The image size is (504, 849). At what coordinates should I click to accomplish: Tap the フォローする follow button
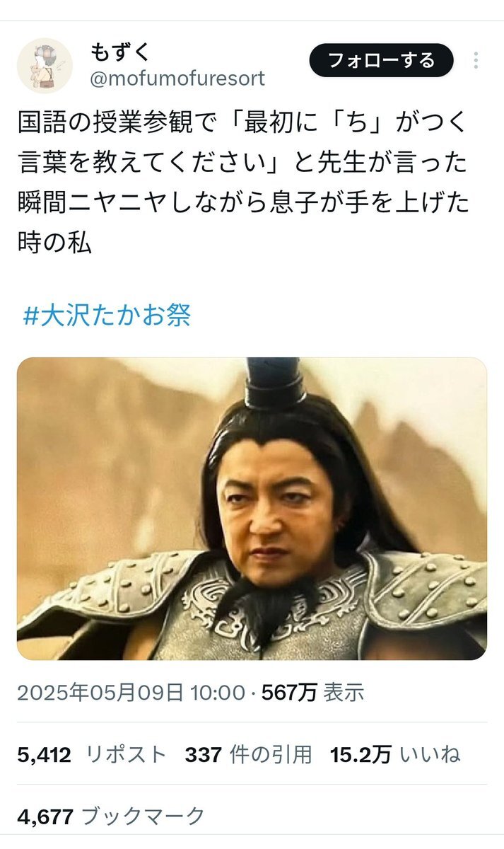pyautogui.click(x=381, y=60)
